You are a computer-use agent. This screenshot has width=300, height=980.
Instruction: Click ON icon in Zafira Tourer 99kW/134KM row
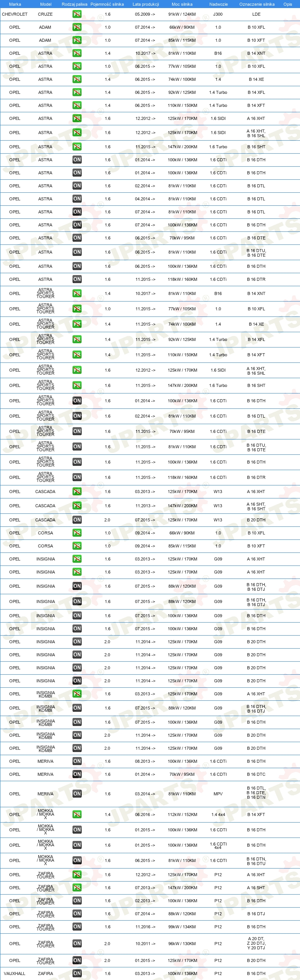(77, 927)
